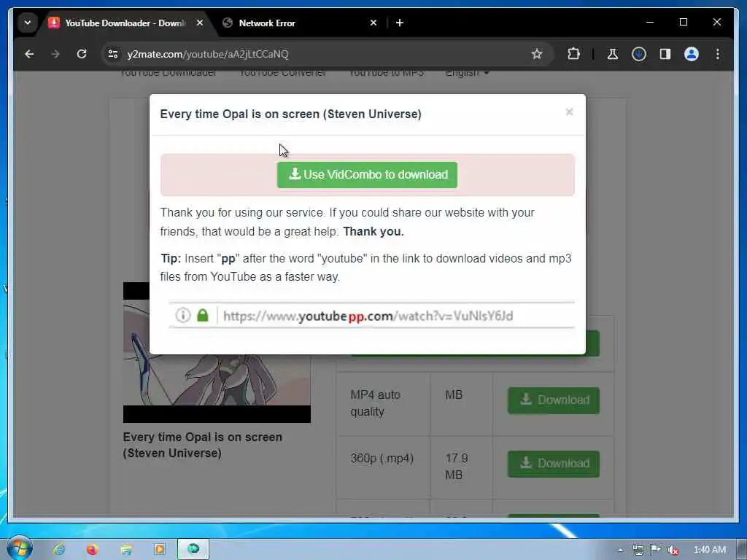Viewport: 747px width, 560px height.
Task: Open the English language dropdown
Action: coord(467,73)
